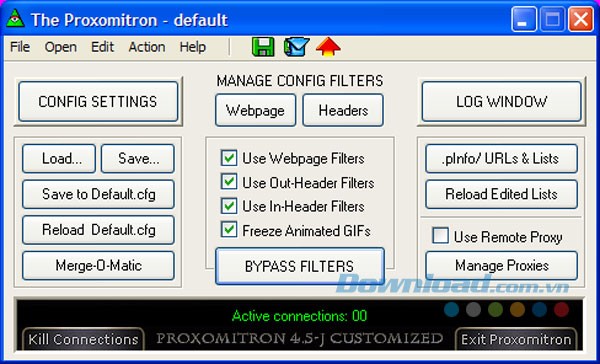Screen dimensions: 600x364
Task: Click the dark blue status indicator dot
Action: [x=539, y=309]
